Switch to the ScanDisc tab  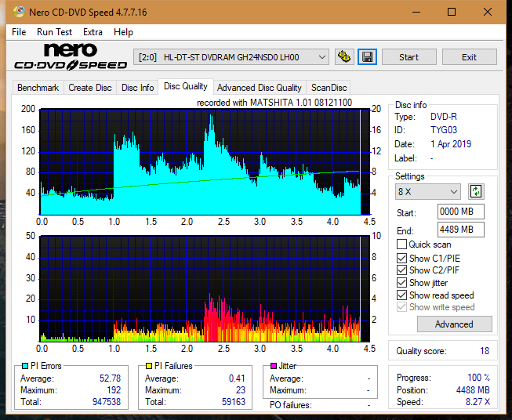tap(329, 88)
